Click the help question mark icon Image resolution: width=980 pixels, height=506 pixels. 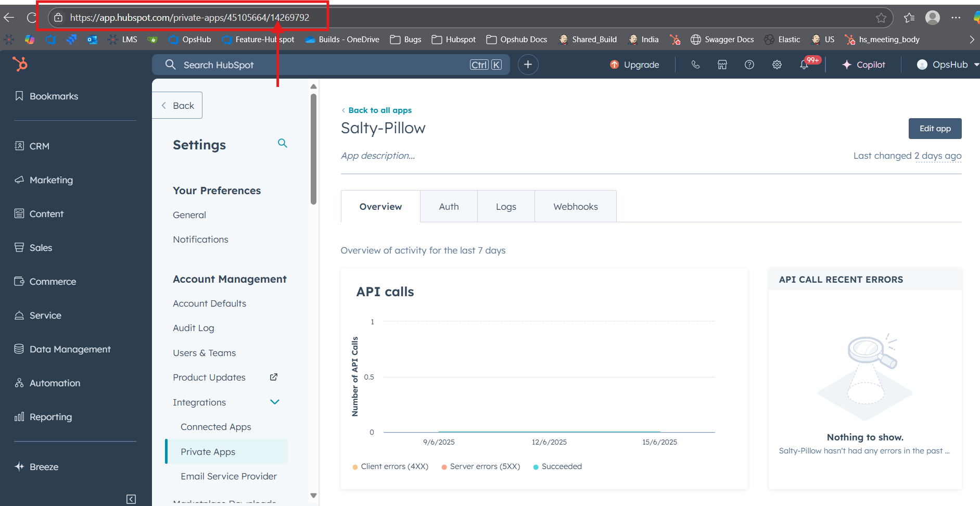[749, 65]
